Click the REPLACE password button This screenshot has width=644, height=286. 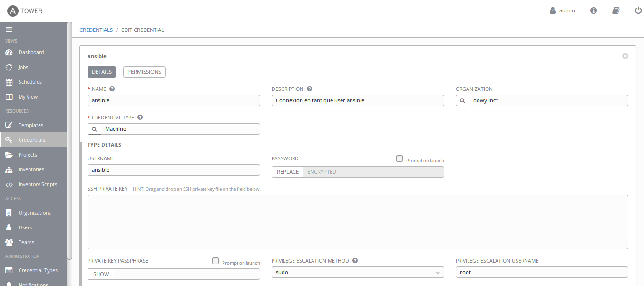tap(287, 172)
